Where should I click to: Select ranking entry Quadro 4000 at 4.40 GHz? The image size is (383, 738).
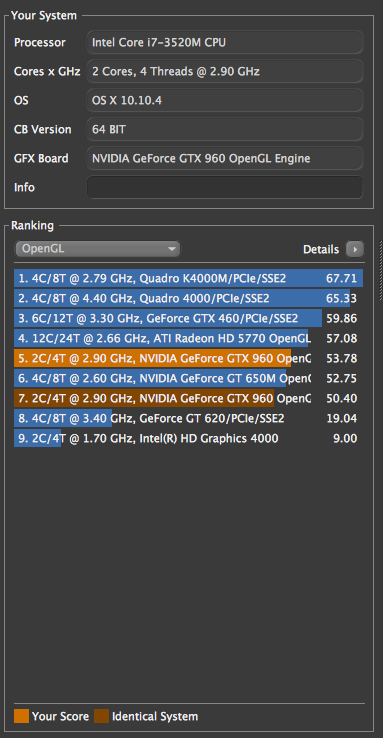pos(188,298)
